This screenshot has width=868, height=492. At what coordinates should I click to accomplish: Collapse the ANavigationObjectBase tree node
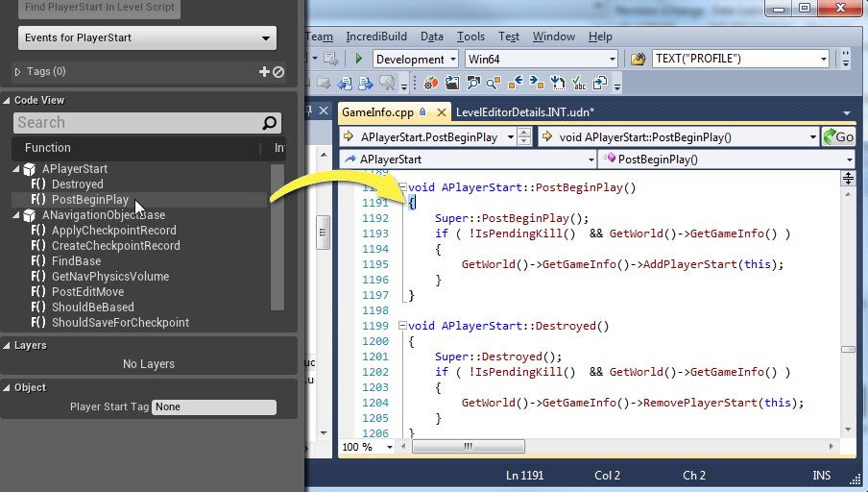[16, 215]
